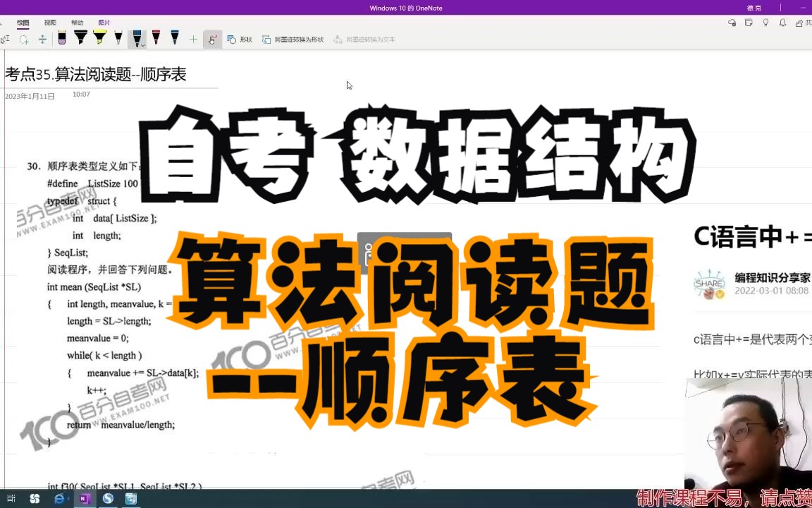The width and height of the screenshot is (812, 508).
Task: Deselect the currently active dark blue pen
Action: coord(137,38)
